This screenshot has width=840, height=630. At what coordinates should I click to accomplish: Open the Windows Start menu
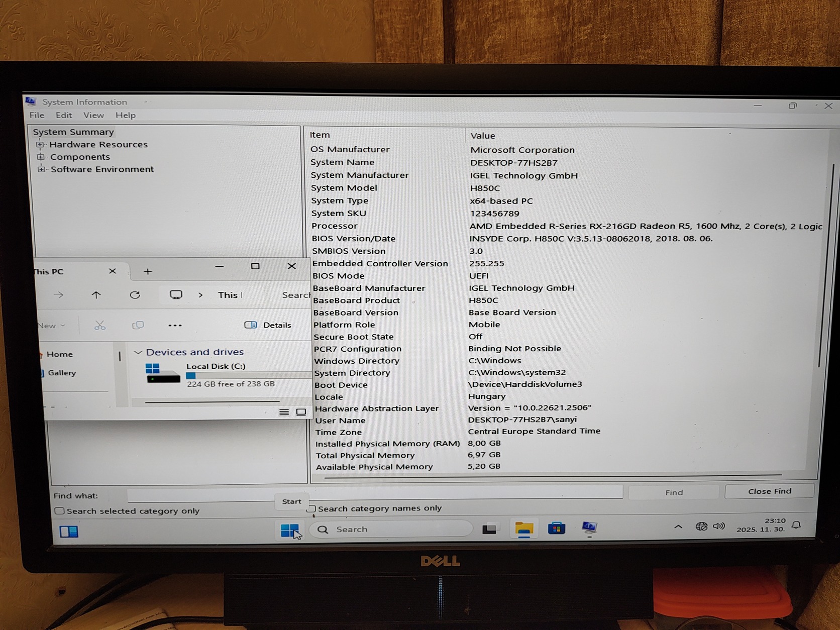290,530
